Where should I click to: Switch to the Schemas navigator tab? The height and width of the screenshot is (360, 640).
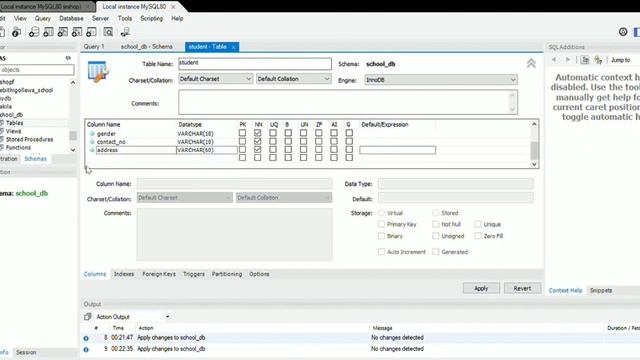pos(36,159)
